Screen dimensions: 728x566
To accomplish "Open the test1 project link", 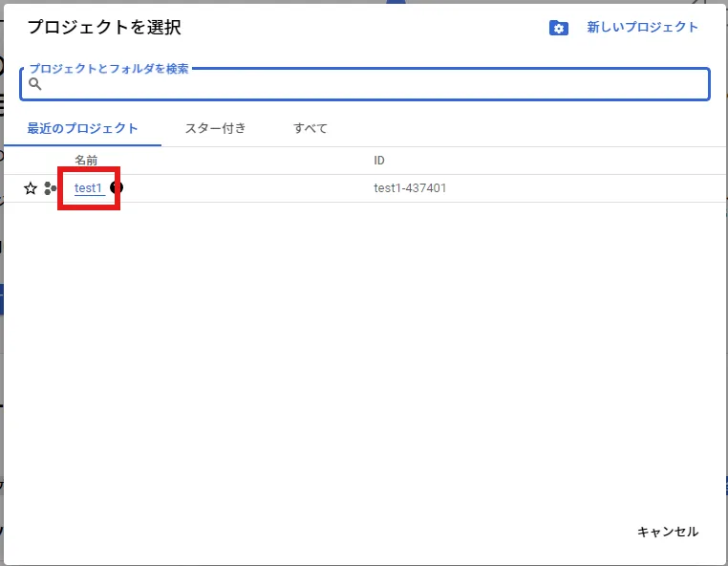I will [88, 187].
